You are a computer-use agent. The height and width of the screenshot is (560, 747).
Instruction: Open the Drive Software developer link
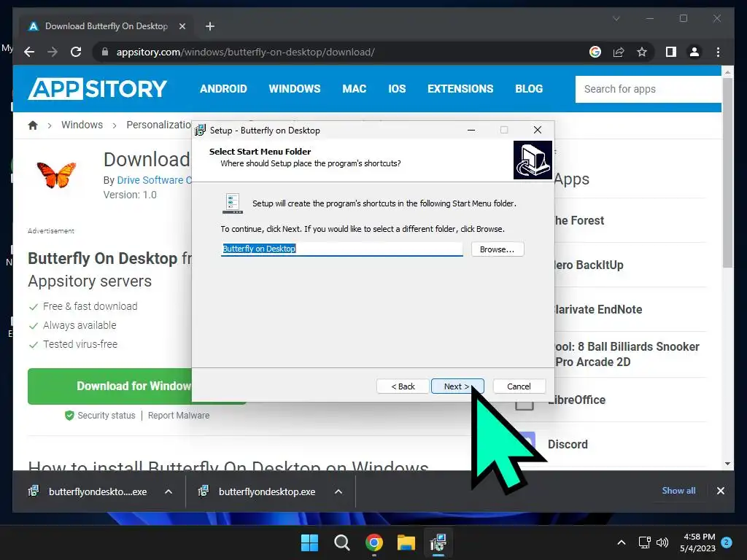[155, 180]
